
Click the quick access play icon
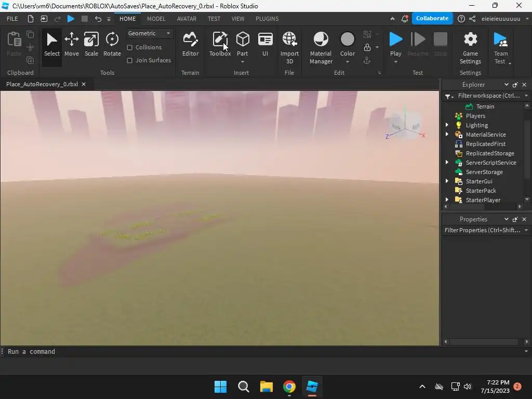(71, 19)
